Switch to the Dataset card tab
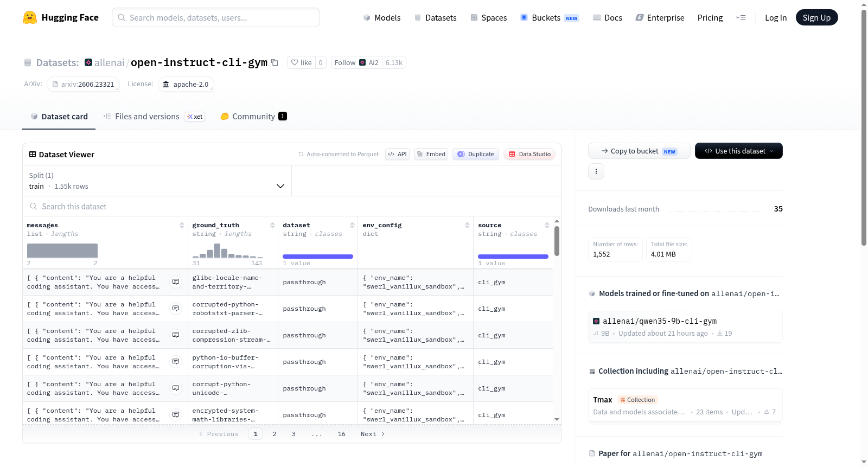868x467 pixels. (x=59, y=117)
